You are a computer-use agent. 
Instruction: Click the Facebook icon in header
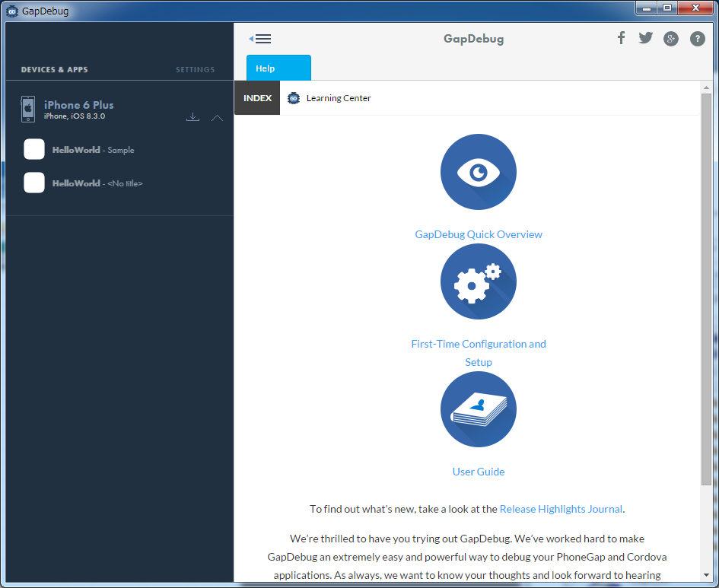(621, 38)
